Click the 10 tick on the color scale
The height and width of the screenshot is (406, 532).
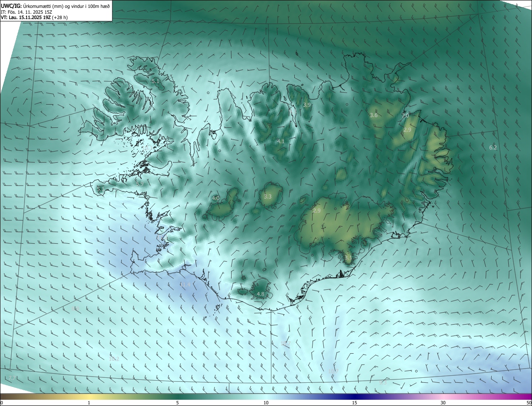coord(266,403)
